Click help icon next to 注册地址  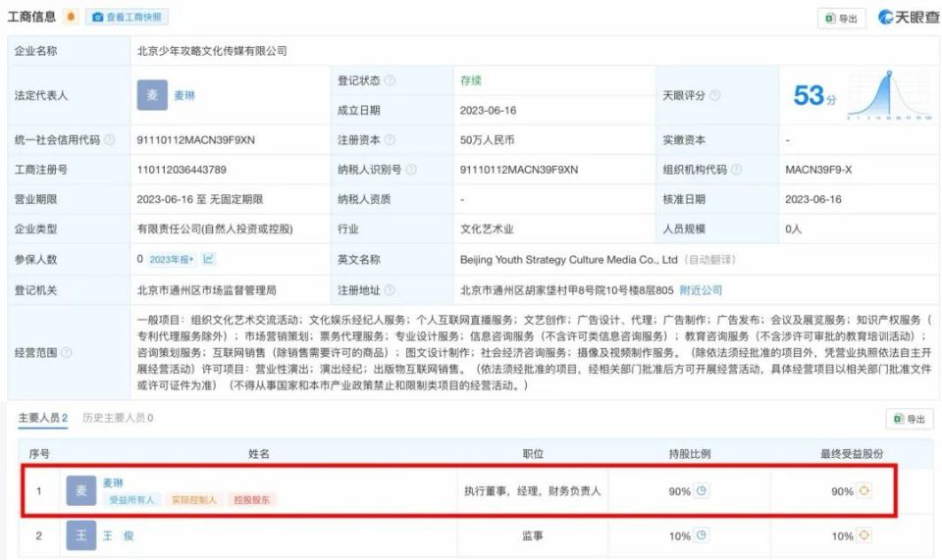[x=390, y=290]
